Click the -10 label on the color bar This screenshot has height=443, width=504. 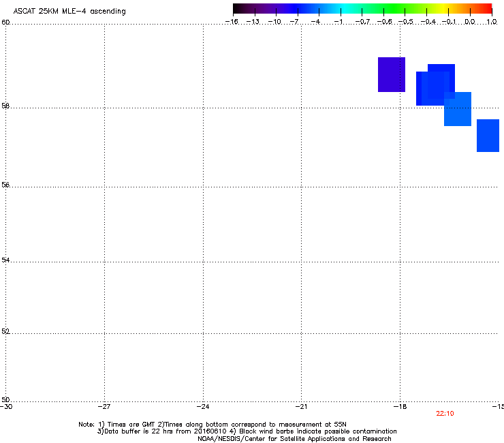click(x=274, y=22)
